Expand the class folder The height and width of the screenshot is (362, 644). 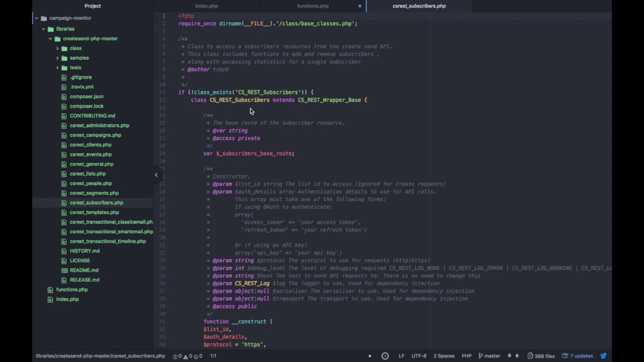[57, 48]
